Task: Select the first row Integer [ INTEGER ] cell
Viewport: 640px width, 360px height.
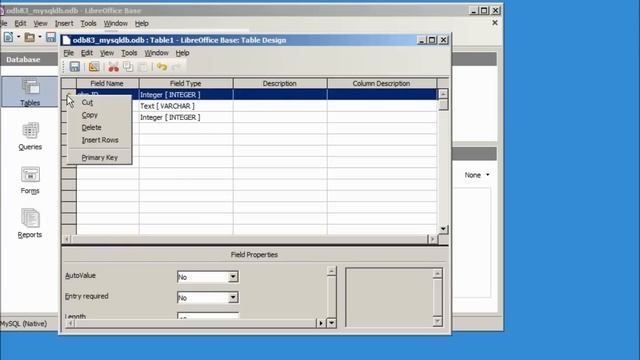Action: click(186, 95)
